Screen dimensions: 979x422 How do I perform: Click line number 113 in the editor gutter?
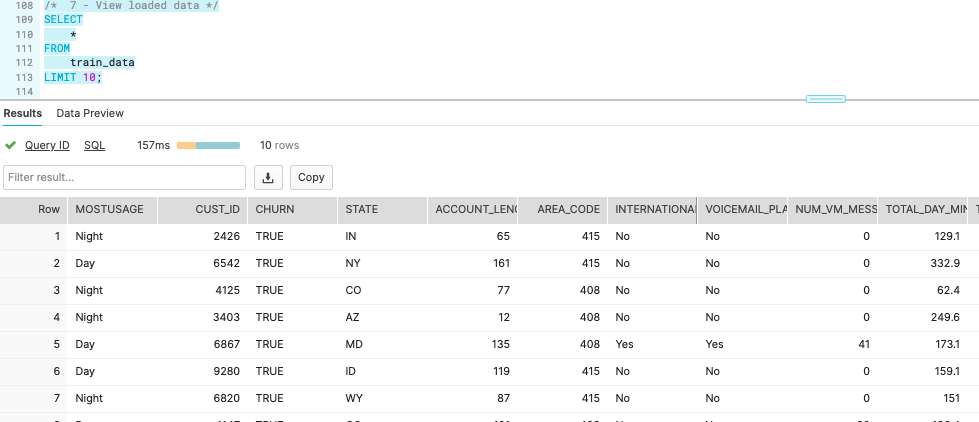tap(24, 77)
